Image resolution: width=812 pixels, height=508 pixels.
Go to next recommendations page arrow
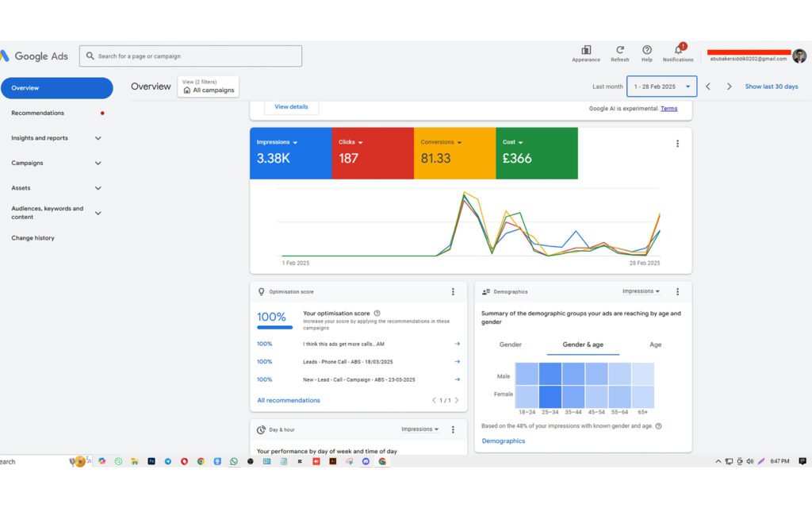tap(456, 400)
